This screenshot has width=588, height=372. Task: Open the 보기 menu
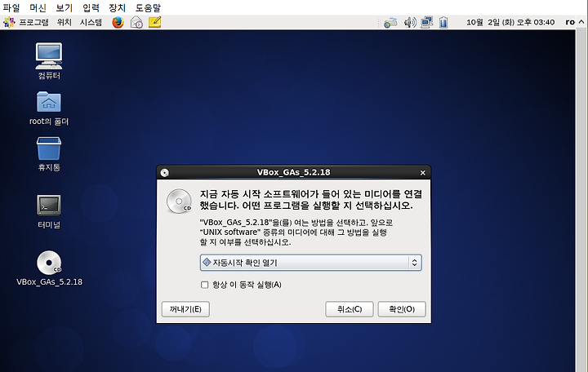65,7
